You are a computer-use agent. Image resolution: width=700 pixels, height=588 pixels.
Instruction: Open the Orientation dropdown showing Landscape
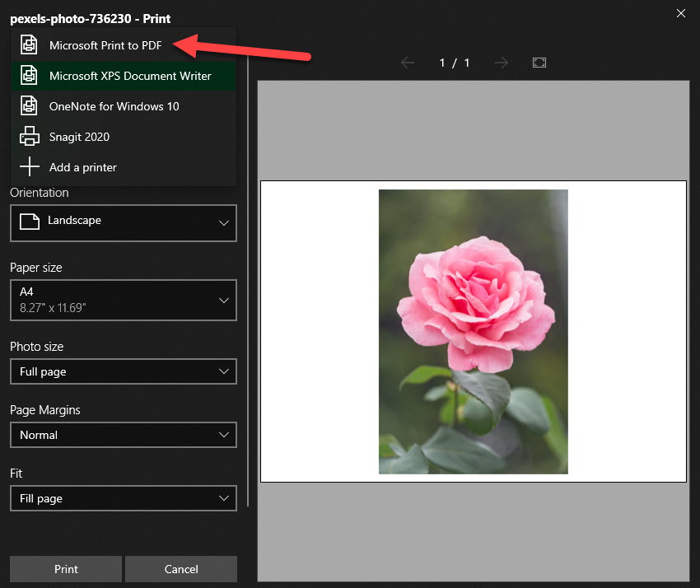(124, 223)
